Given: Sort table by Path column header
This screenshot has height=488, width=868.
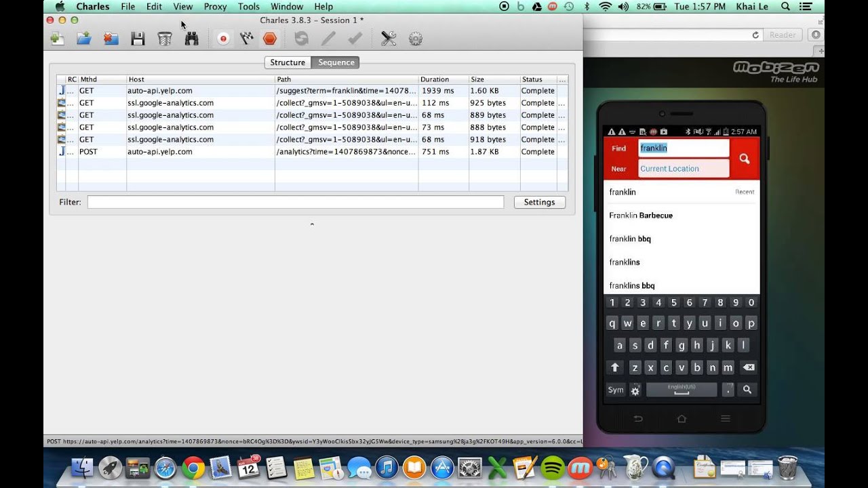Looking at the screenshot, I should click(347, 79).
